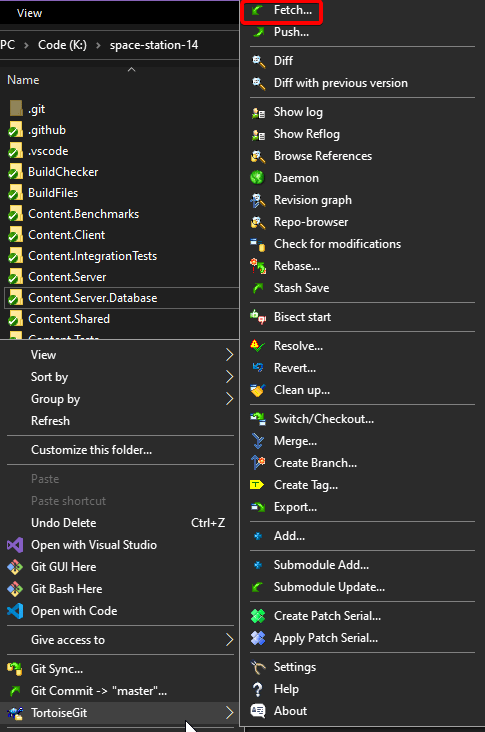Choose Submodule Update... entry

[329, 587]
